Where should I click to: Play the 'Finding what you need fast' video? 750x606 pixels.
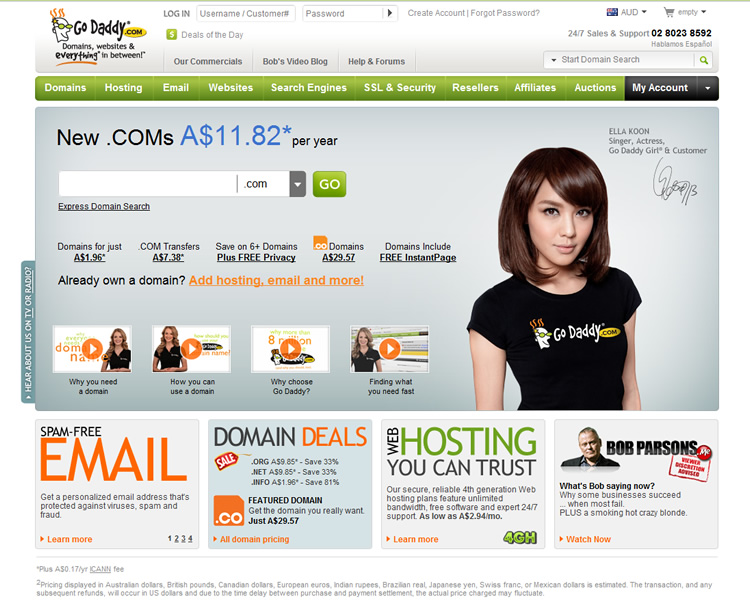pyautogui.click(x=389, y=349)
